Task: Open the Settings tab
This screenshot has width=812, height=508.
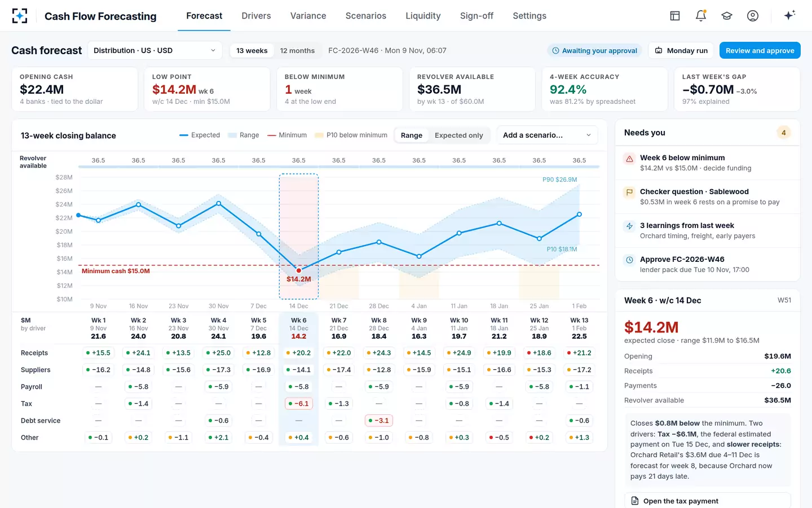Action: (529, 16)
